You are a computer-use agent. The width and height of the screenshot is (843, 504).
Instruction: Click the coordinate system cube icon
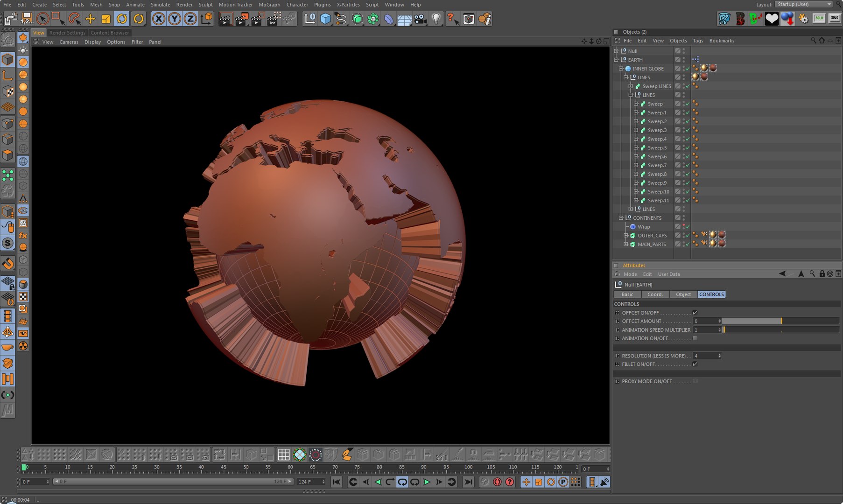[x=206, y=19]
